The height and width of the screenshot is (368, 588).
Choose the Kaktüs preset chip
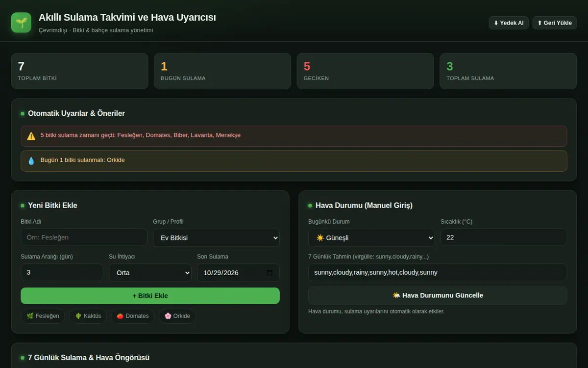88,316
